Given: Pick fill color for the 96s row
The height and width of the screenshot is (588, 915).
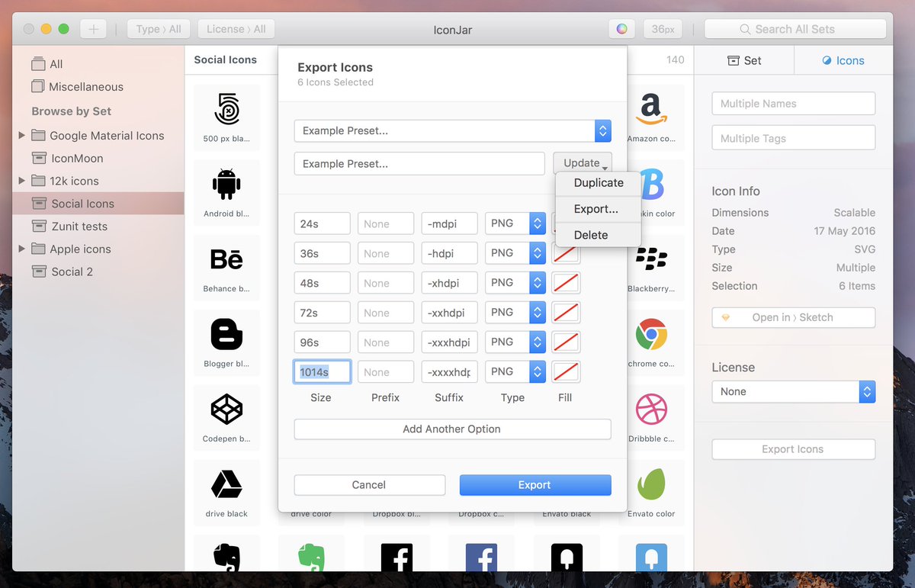Looking at the screenshot, I should click(x=566, y=342).
